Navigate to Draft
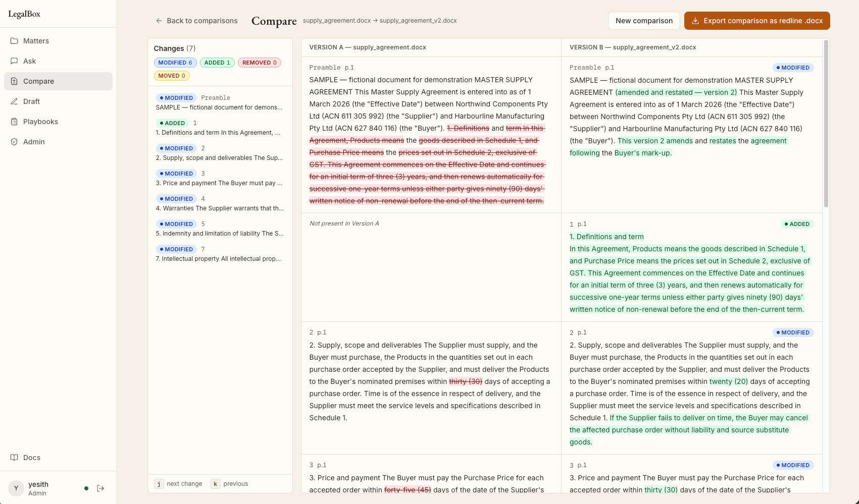 point(58,101)
